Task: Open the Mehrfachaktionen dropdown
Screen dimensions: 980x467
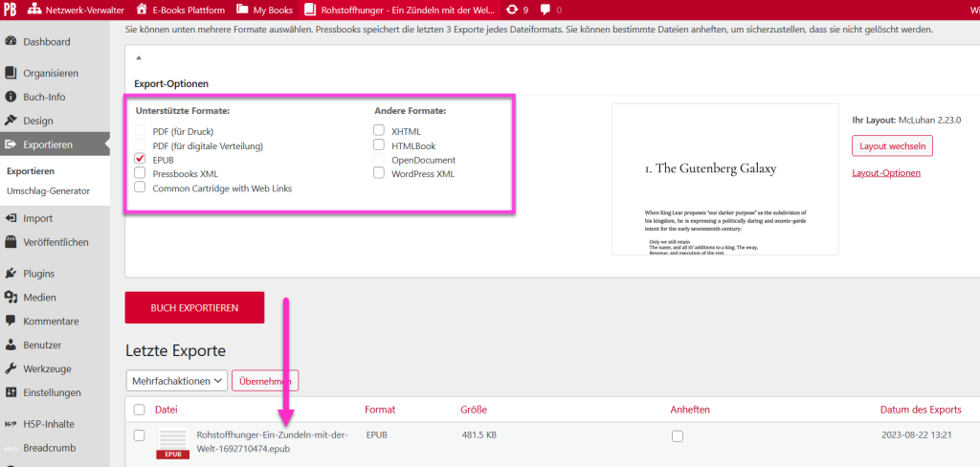Action: point(176,381)
